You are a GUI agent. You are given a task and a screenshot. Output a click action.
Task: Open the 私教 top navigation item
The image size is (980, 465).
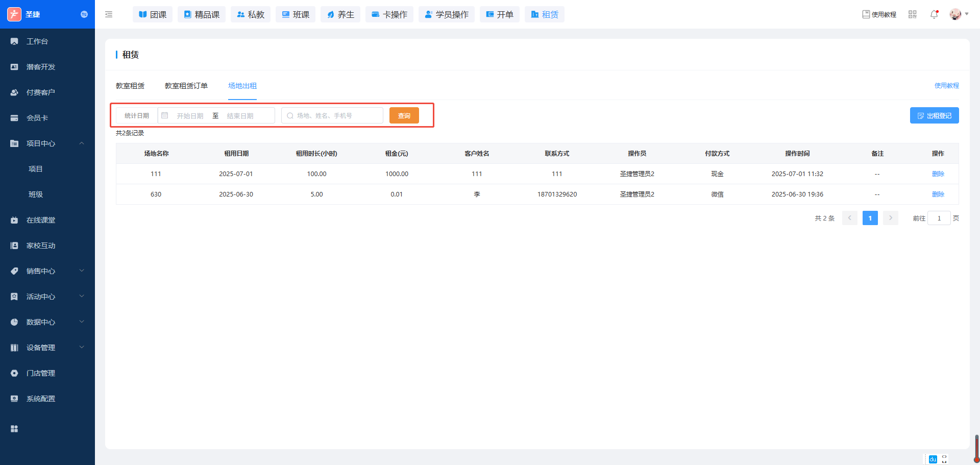tap(251, 14)
